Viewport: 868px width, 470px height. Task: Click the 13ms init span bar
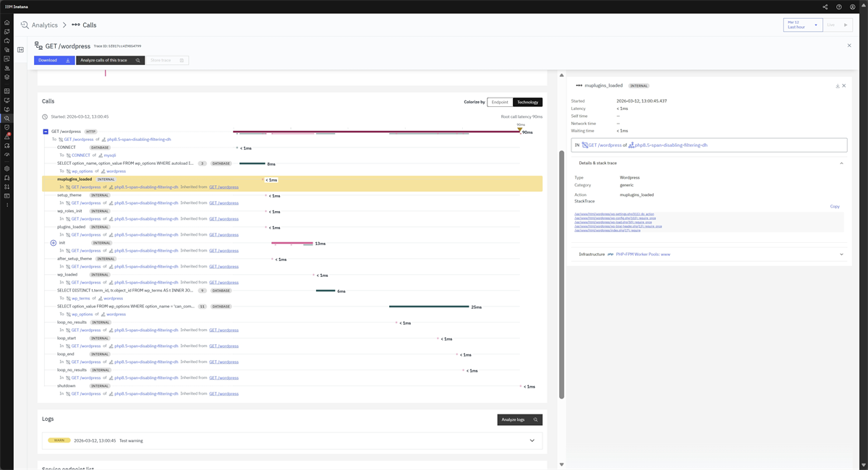(292, 243)
